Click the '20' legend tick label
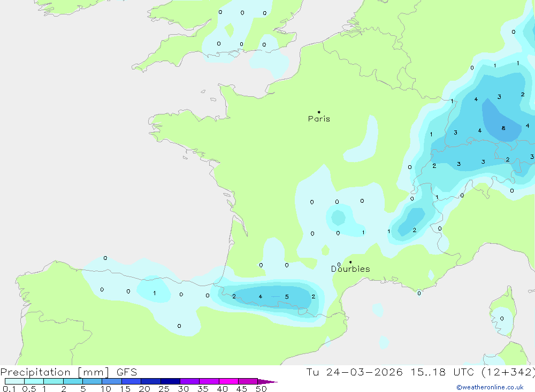This screenshot has width=535, height=392. [x=144, y=389]
